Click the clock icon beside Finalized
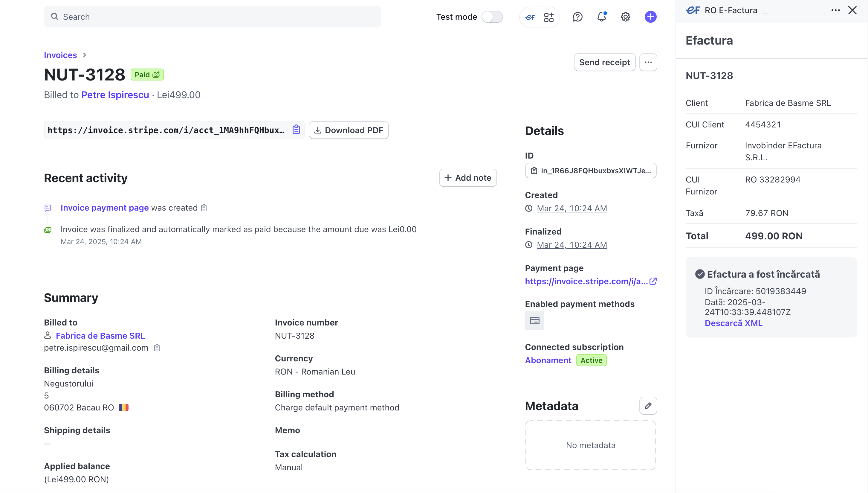868x493 pixels. pyautogui.click(x=529, y=245)
